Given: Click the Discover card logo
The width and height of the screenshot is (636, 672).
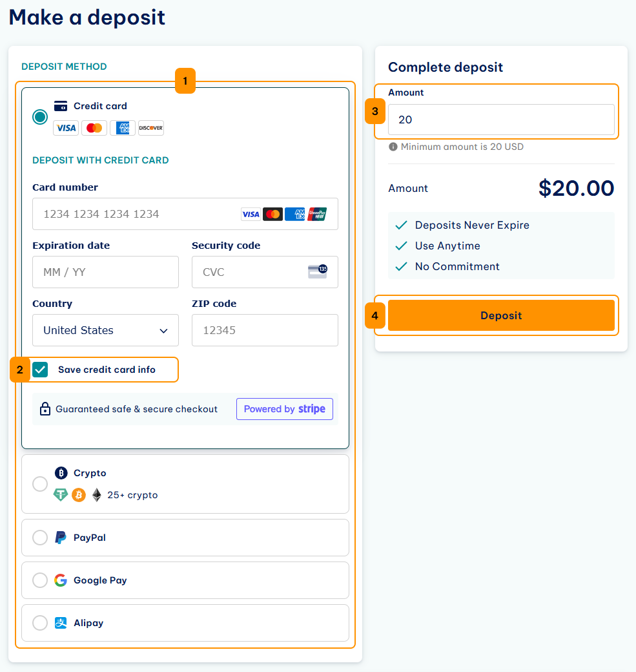Looking at the screenshot, I should click(150, 128).
